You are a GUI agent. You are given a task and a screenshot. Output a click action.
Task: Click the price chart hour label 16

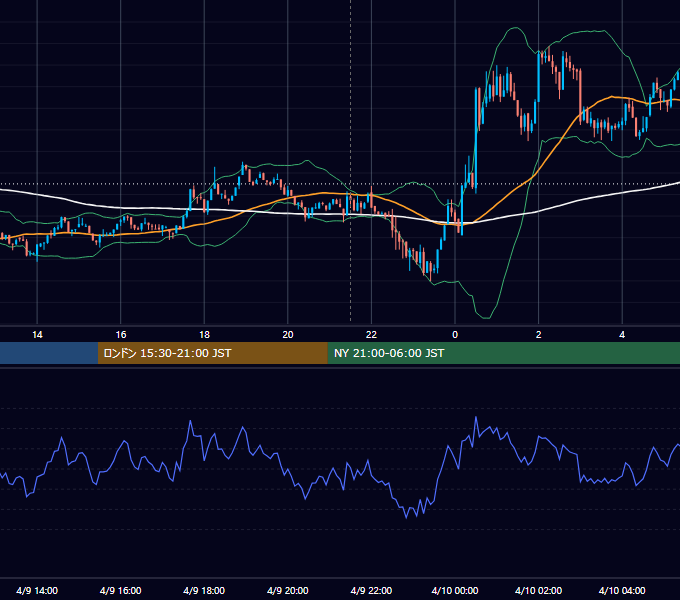(121, 335)
